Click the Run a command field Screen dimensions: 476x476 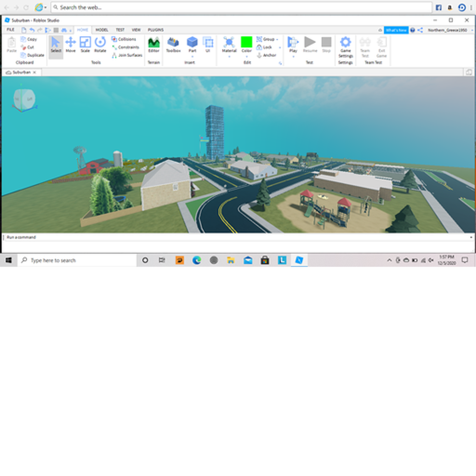237,237
